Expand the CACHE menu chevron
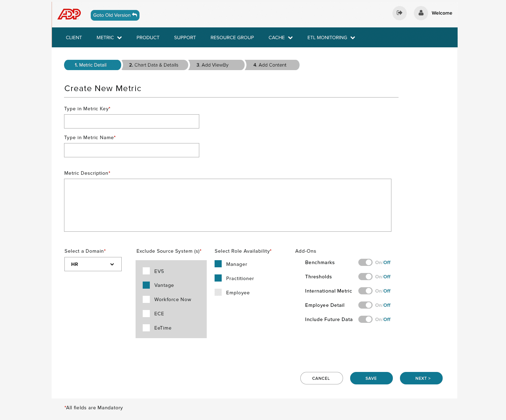Image resolution: width=506 pixels, height=420 pixels. click(x=290, y=38)
